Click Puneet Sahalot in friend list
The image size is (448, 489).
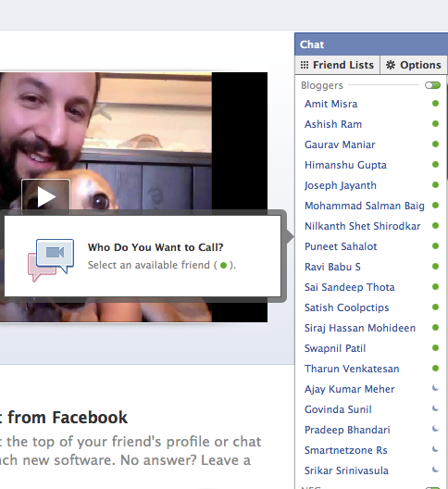[341, 246]
